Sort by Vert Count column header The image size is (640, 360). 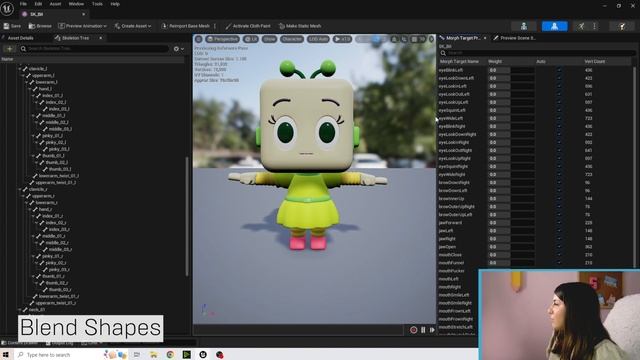pyautogui.click(x=594, y=62)
